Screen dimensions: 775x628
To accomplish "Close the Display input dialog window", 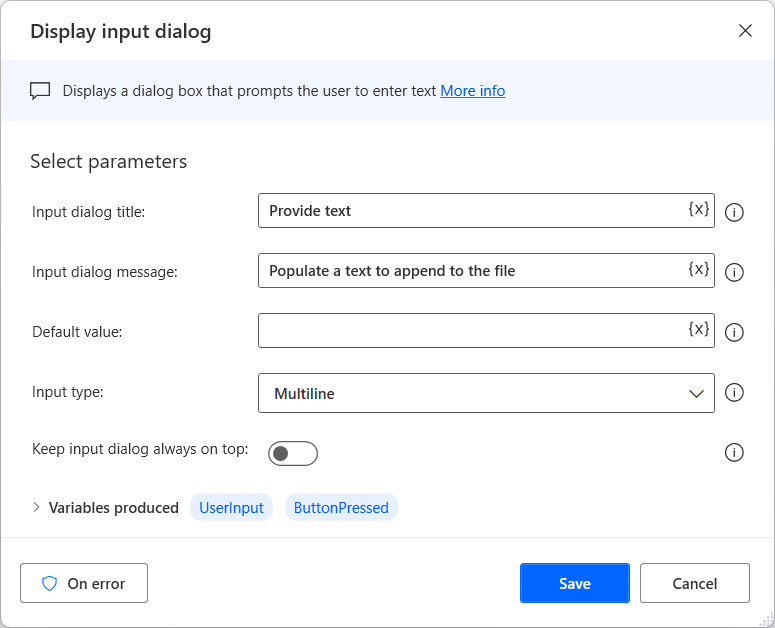I will point(745,31).
